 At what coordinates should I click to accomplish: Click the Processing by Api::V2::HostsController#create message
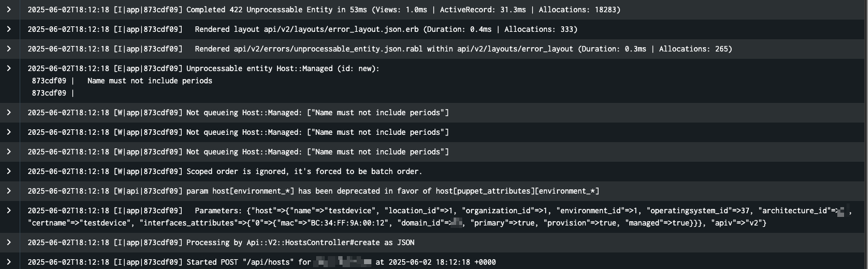point(300,243)
